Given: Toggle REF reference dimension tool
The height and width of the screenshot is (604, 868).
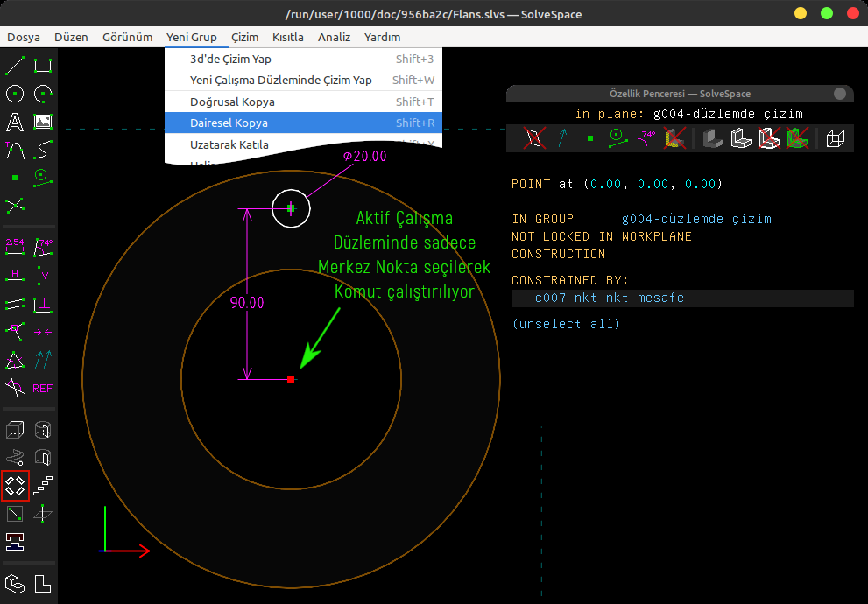Looking at the screenshot, I should pyautogui.click(x=43, y=389).
